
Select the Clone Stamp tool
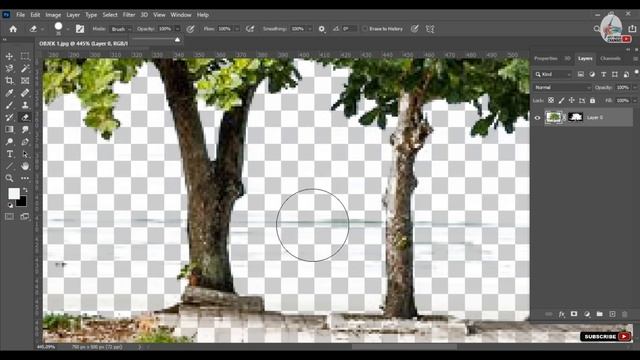[25, 105]
